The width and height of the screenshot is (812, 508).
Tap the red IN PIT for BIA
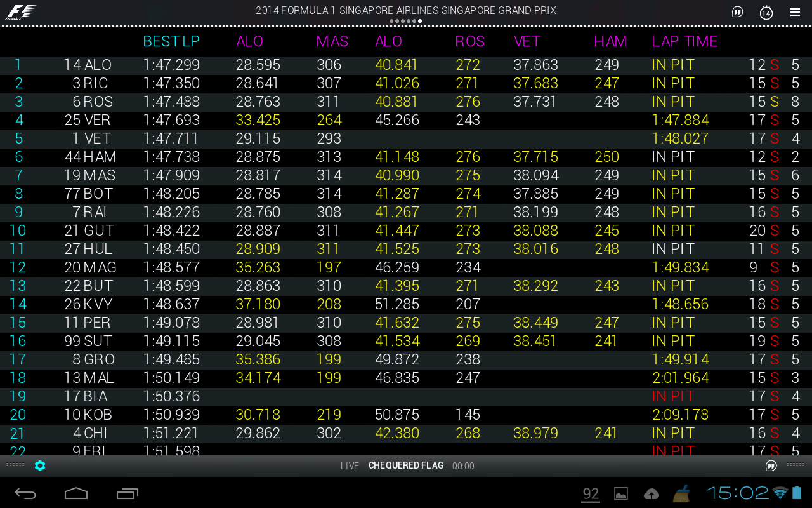[x=674, y=396]
